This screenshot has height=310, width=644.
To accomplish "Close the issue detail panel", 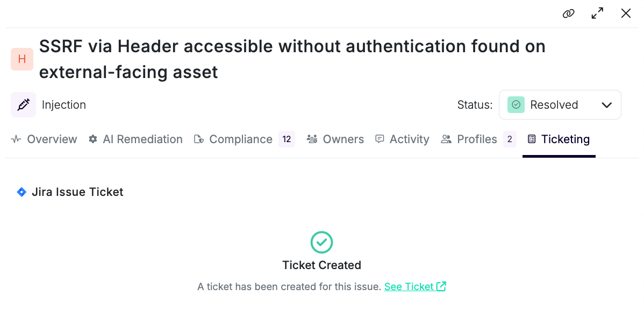I will click(626, 13).
